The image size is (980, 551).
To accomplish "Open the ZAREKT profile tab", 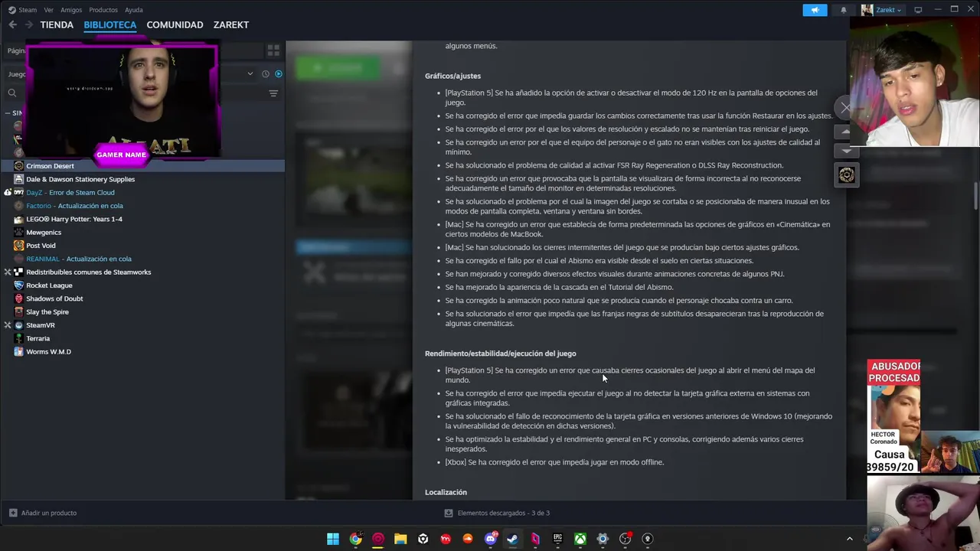I will 230,24.
